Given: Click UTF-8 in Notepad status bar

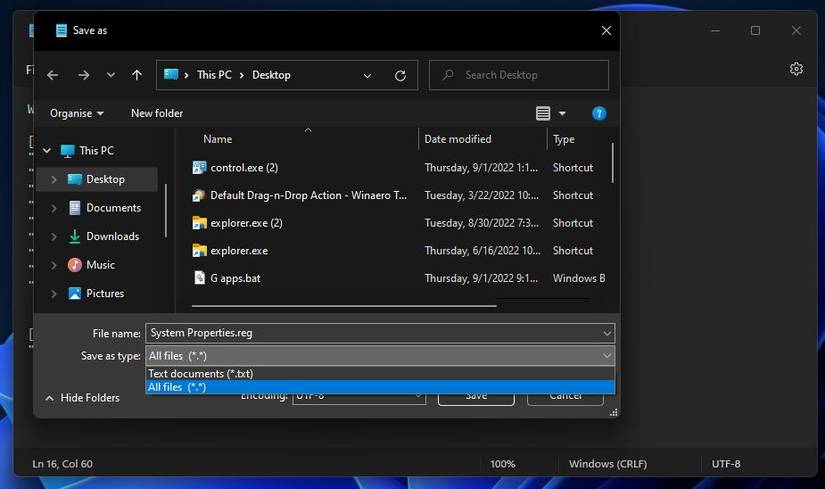Looking at the screenshot, I should [x=726, y=464].
